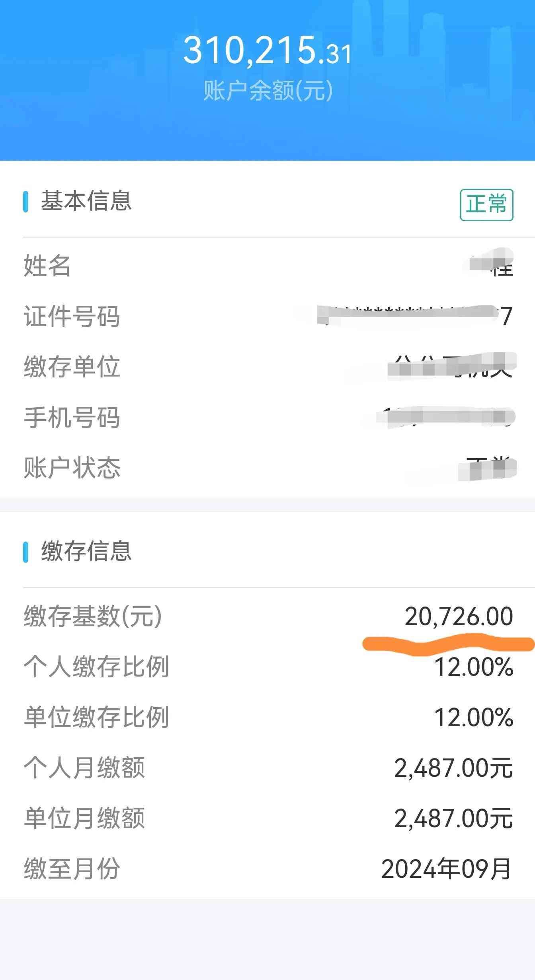Select the 20,726.00 deposit base value
Viewport: 535px width, 980px height.
pyautogui.click(x=459, y=616)
